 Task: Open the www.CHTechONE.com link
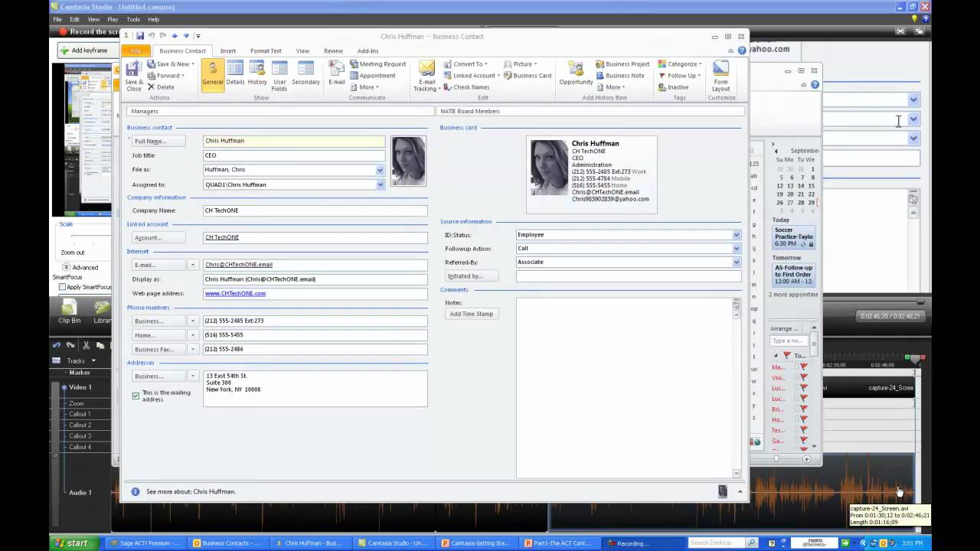tap(235, 293)
